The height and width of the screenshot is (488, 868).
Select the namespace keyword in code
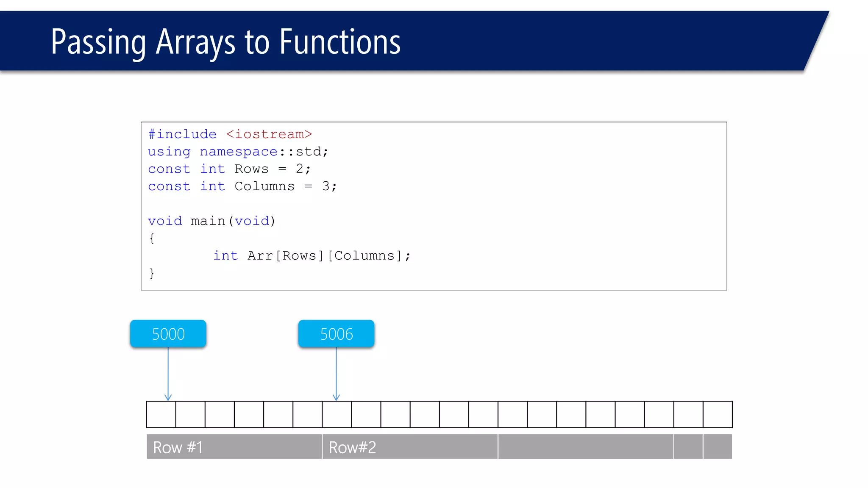pyautogui.click(x=239, y=152)
